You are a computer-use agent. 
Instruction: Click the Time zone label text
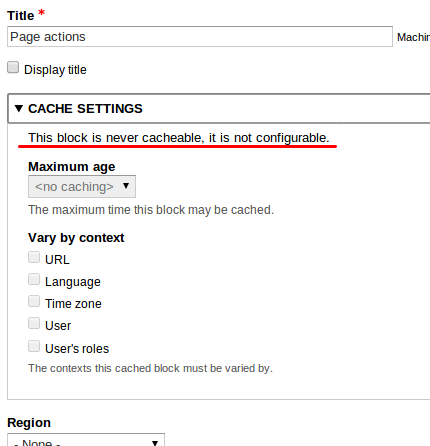(73, 304)
